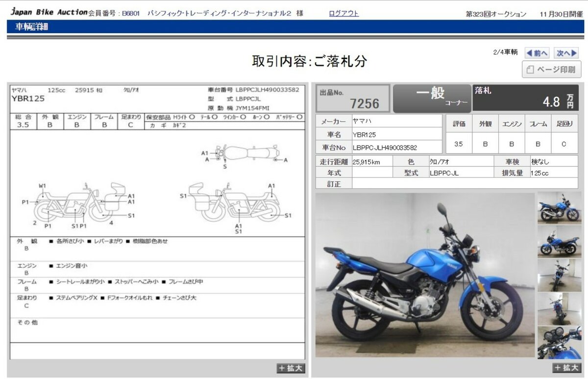Viewport: 588px width, 379px height.
Task: Go to next vehicle with 次へ button
Action: click(566, 53)
